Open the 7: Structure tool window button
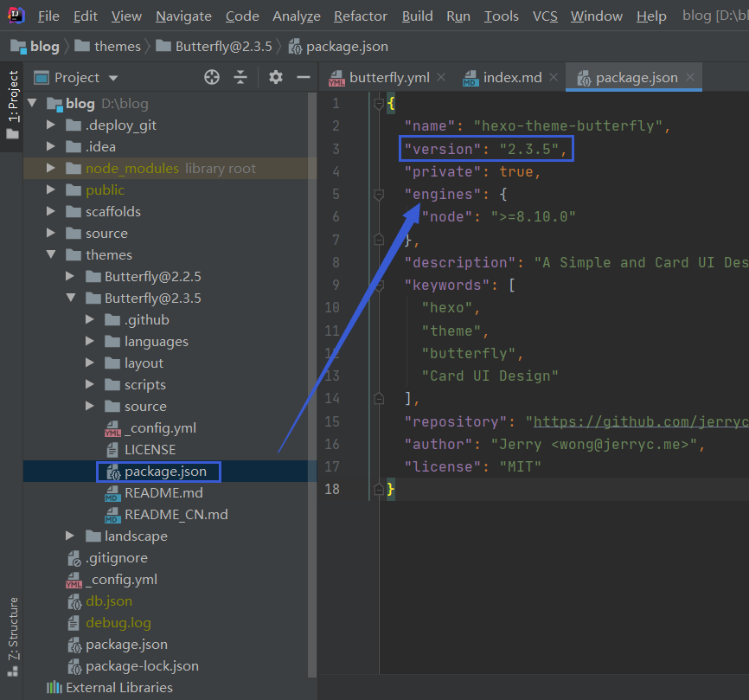Image resolution: width=749 pixels, height=700 pixels. point(13,637)
